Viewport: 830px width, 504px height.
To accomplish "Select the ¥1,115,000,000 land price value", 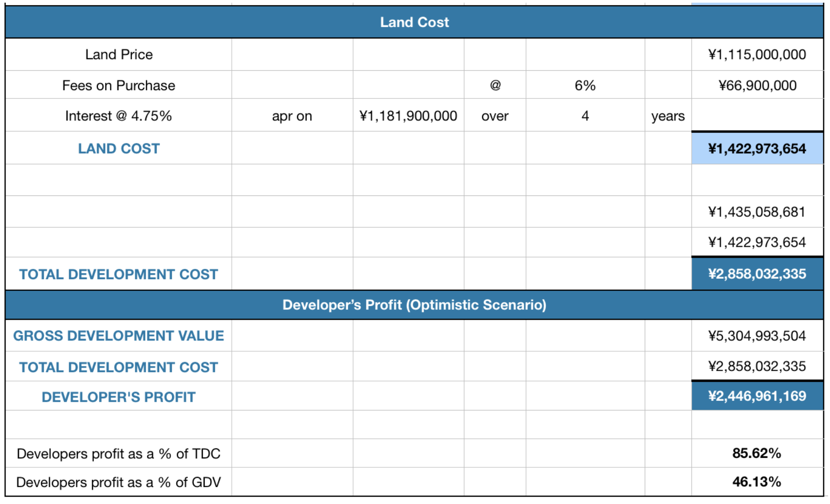I will 757,55.
